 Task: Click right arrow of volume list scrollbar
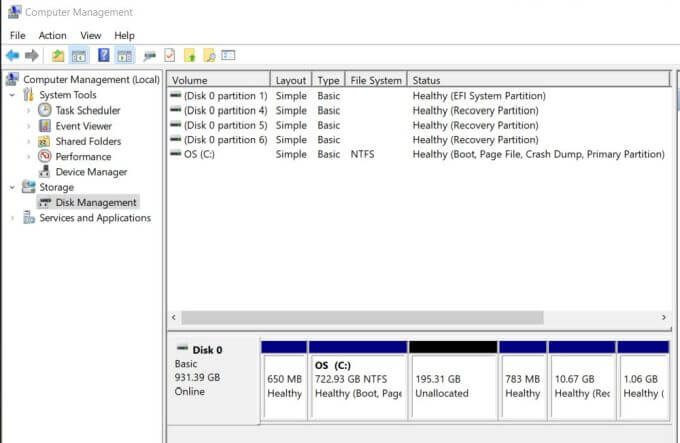coord(664,317)
